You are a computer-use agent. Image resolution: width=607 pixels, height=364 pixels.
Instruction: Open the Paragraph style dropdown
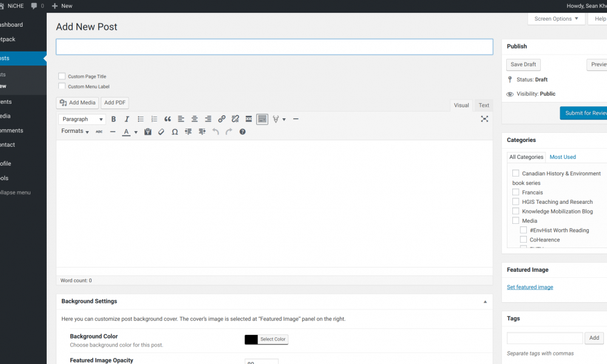click(82, 120)
